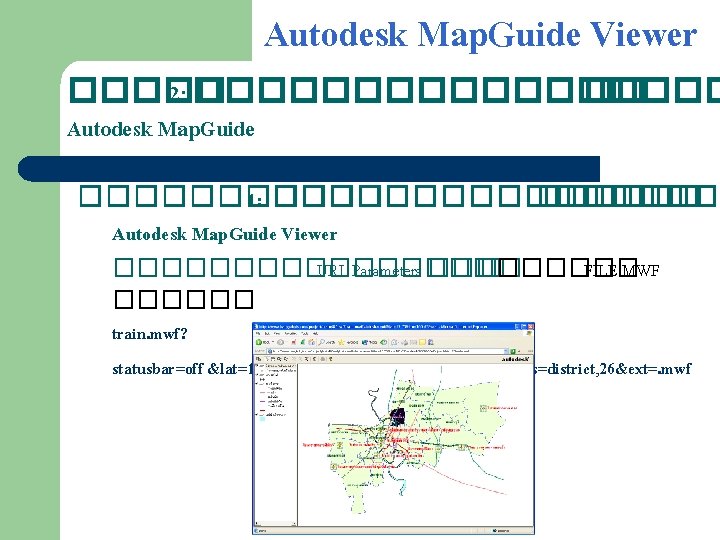Click the Messenger icon at the toolbar end
The height and width of the screenshot is (540, 720).
[x=430, y=342]
